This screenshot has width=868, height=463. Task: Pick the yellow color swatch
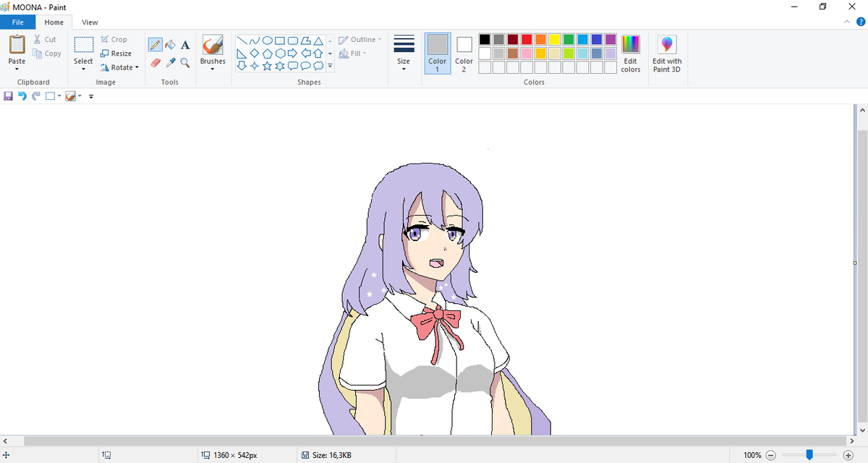(x=555, y=39)
